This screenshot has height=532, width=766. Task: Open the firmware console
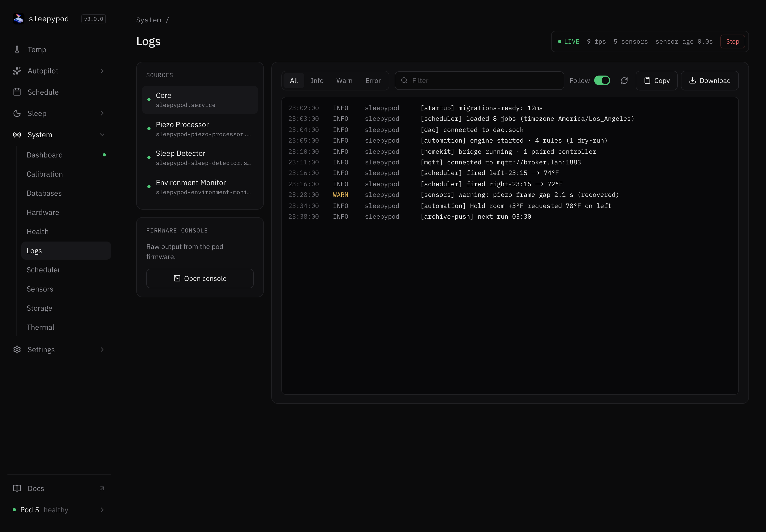pyautogui.click(x=200, y=278)
